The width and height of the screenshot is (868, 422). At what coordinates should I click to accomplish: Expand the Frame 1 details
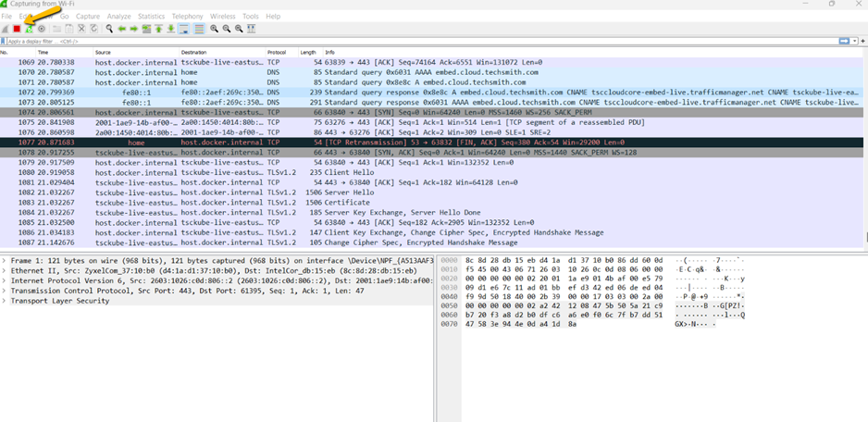pos(4,260)
